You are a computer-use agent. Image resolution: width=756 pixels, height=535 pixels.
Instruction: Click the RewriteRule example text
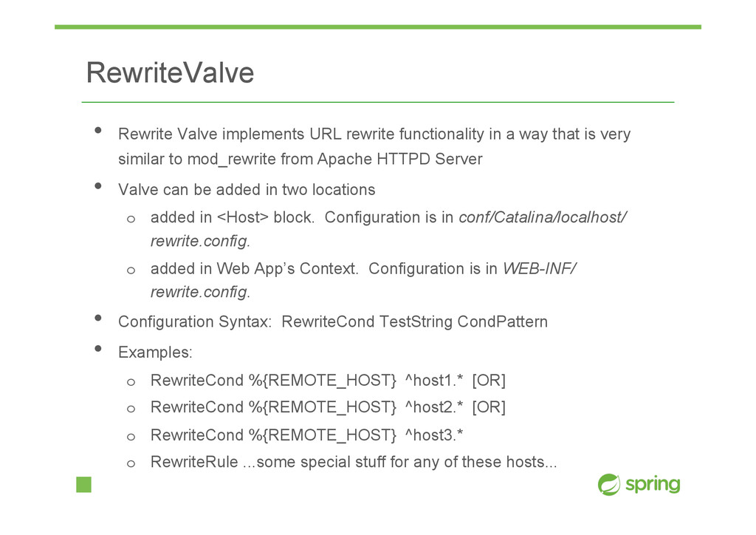click(354, 462)
